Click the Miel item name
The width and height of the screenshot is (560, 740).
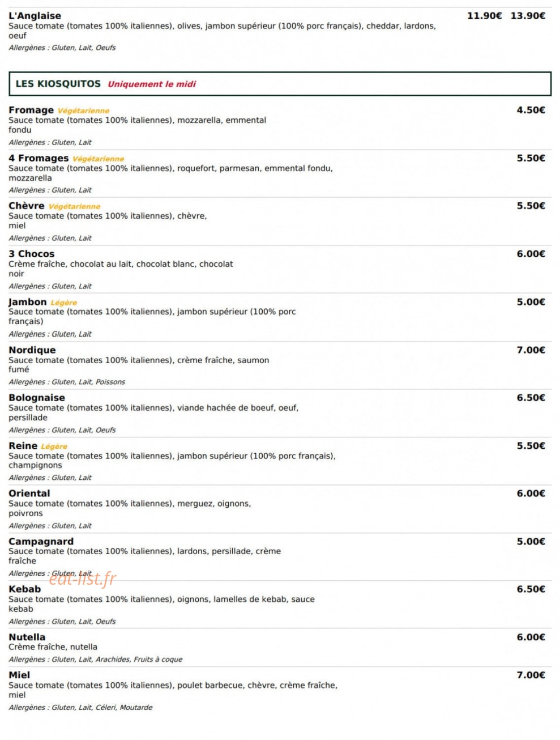point(19,675)
